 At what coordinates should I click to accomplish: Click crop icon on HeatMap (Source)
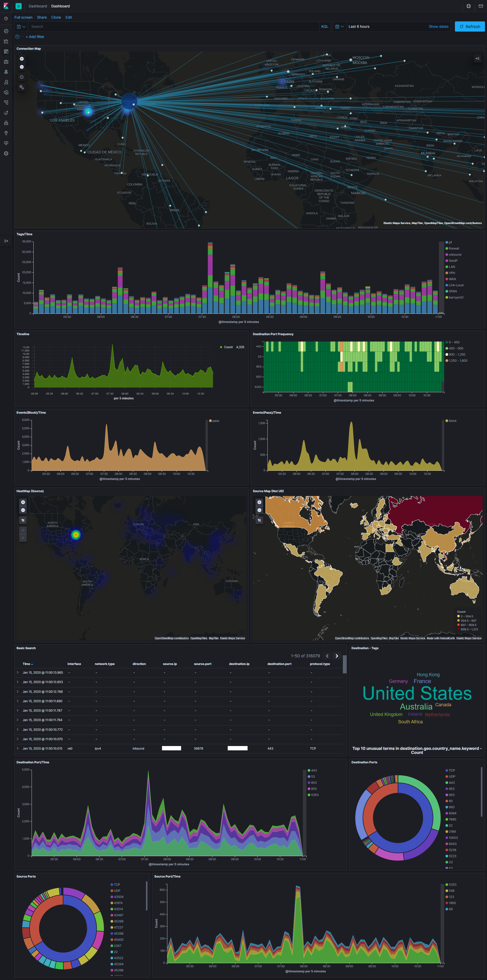tap(23, 520)
